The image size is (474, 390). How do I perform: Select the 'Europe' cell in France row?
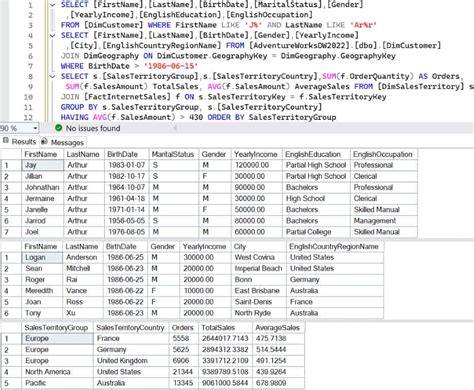point(58,339)
